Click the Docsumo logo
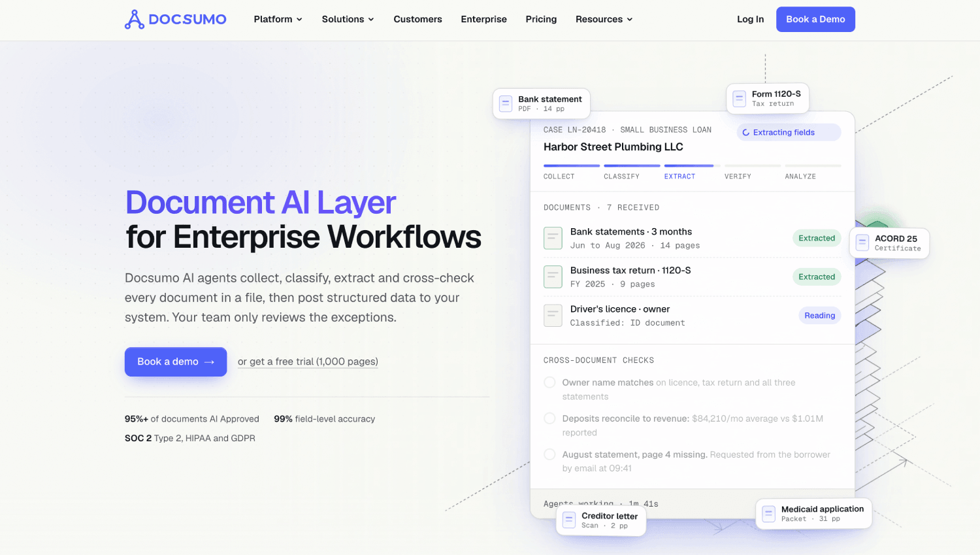Image resolution: width=980 pixels, height=555 pixels. tap(175, 20)
